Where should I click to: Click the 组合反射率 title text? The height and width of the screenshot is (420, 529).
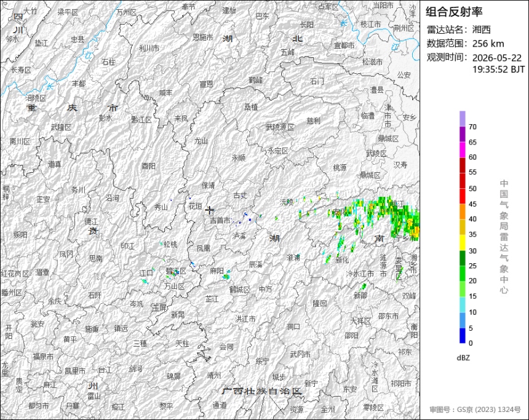(454, 12)
